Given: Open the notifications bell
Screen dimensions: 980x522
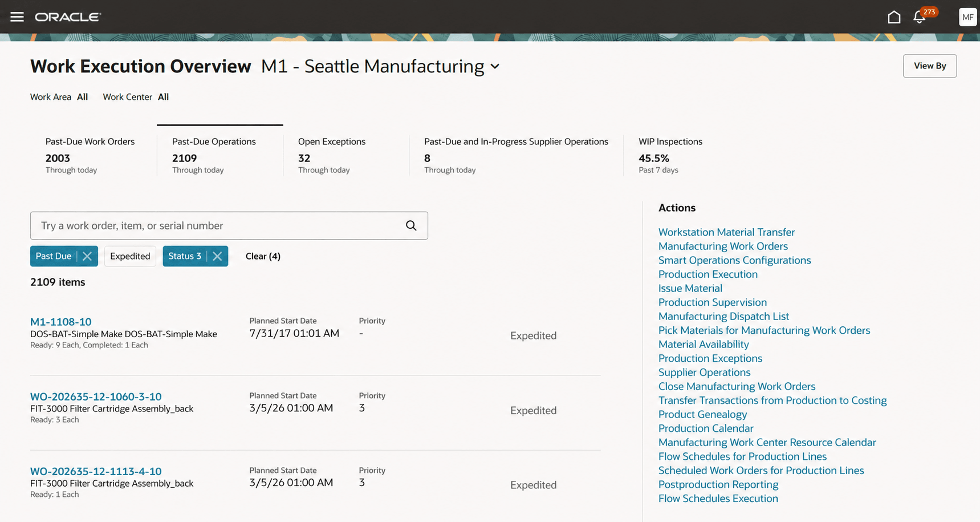Looking at the screenshot, I should [x=919, y=17].
